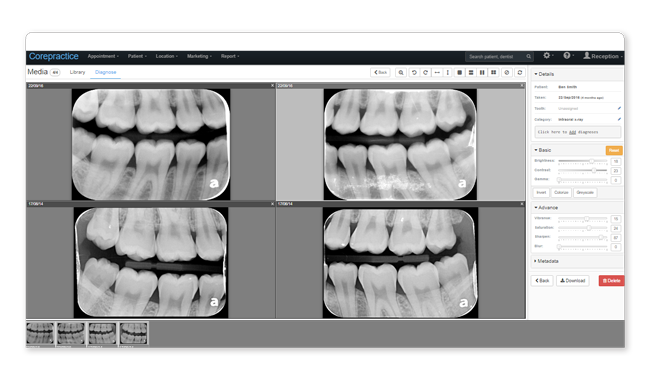650x380 pixels.
Task: Open the Appointment dropdown menu
Action: click(x=103, y=56)
